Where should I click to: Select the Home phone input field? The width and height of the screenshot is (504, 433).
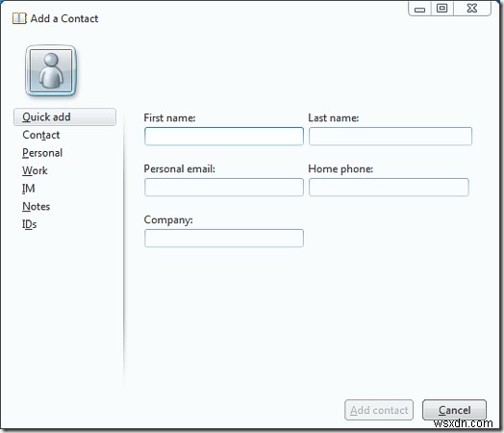point(389,187)
